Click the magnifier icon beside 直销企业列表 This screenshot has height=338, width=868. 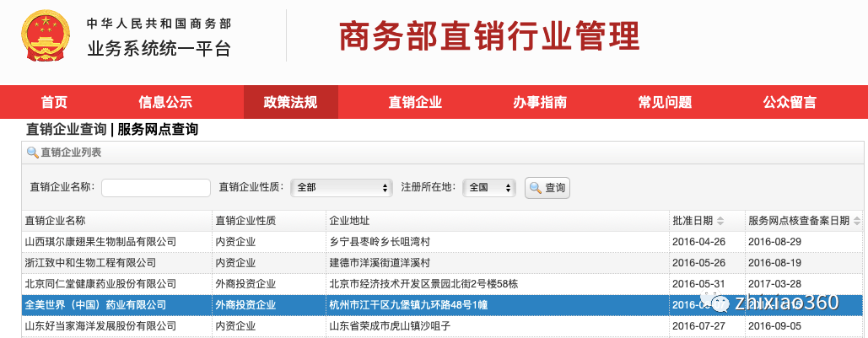click(x=33, y=153)
